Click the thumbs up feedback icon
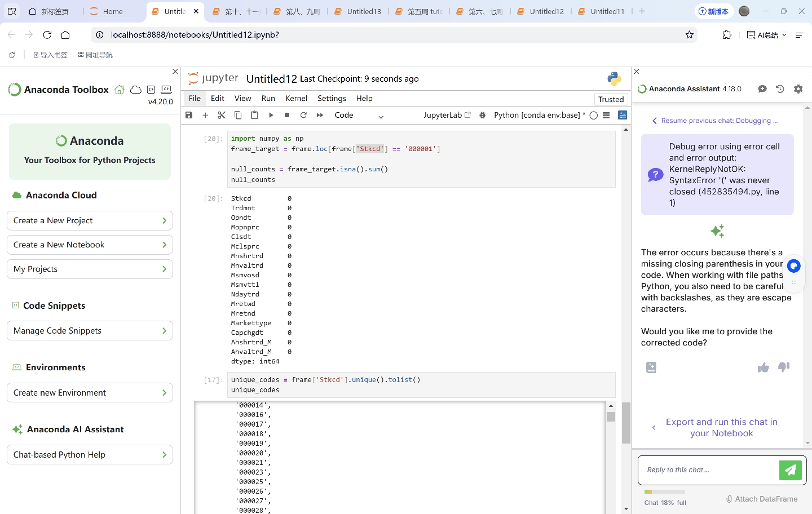 tap(763, 367)
